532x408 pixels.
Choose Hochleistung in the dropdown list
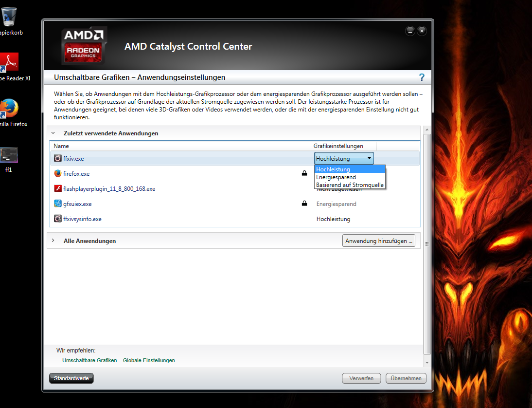click(x=350, y=169)
